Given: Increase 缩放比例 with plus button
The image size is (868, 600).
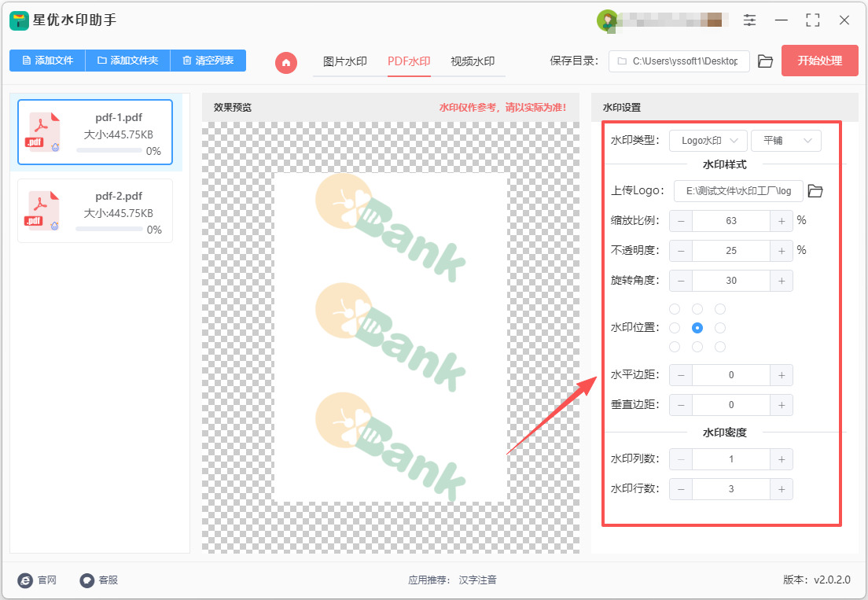Looking at the screenshot, I should click(x=781, y=221).
